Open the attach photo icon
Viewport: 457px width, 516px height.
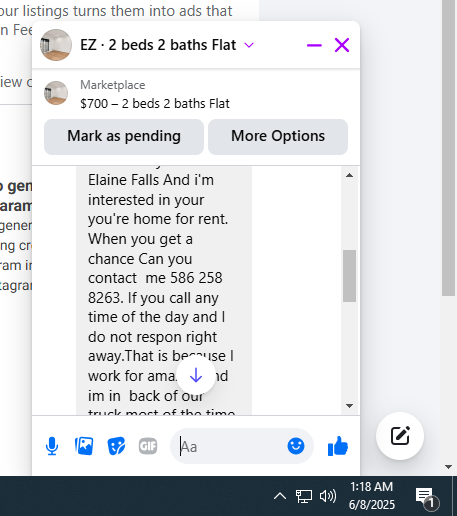pyautogui.click(x=84, y=446)
